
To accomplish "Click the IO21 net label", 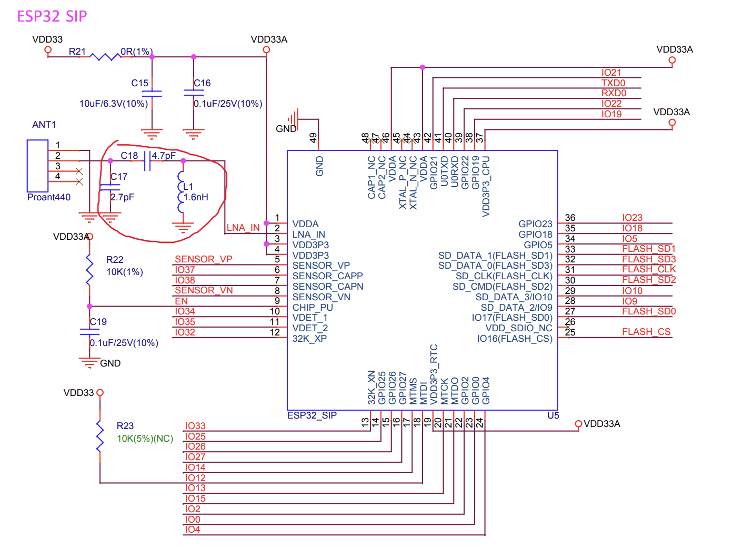I will click(x=611, y=73).
